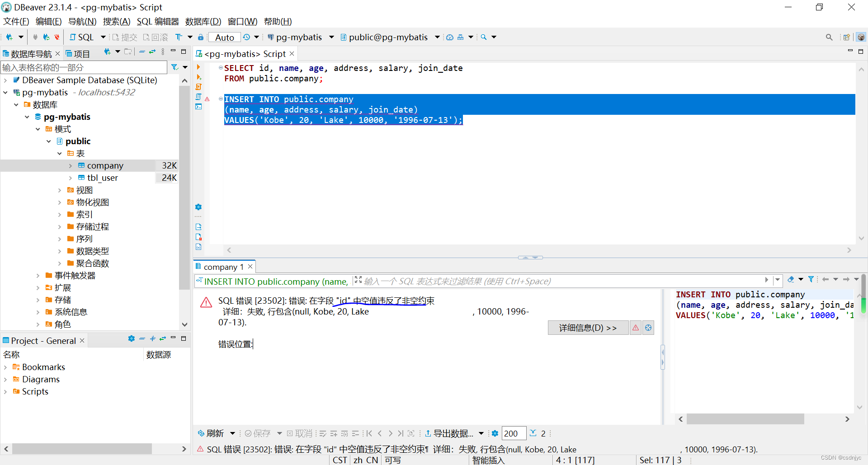
Task: Open the 帮助(H) menu
Action: [278, 22]
